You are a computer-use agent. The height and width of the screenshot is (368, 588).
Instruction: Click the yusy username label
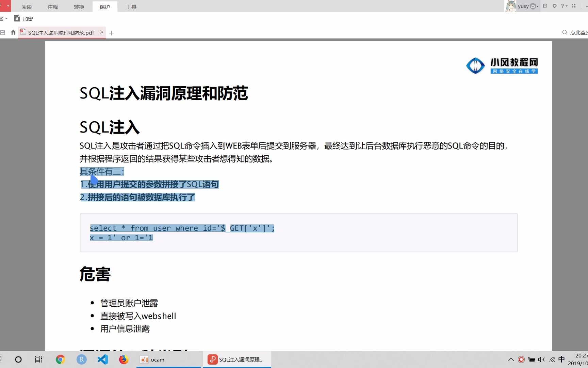coord(523,6)
